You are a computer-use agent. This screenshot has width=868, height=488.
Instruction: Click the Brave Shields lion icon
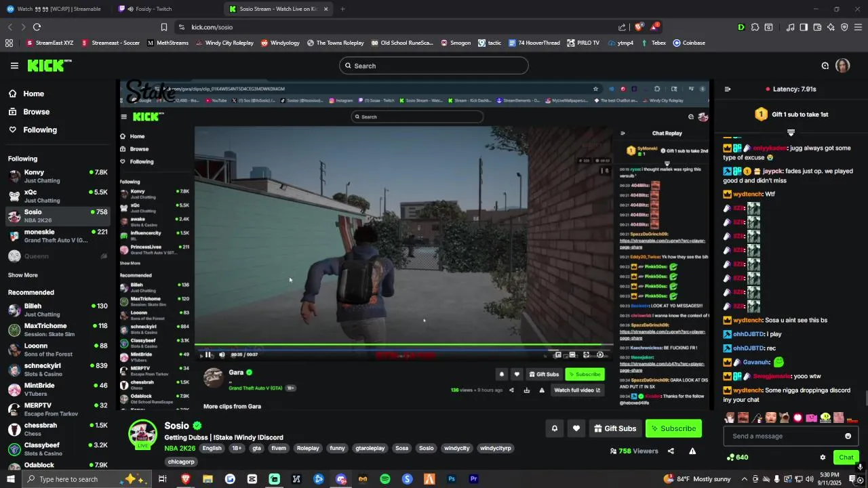[638, 27]
